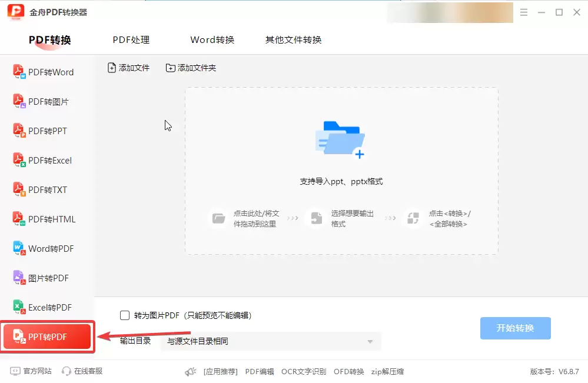Switch to the PDF处理 tab
This screenshot has height=383, width=588.
click(131, 39)
